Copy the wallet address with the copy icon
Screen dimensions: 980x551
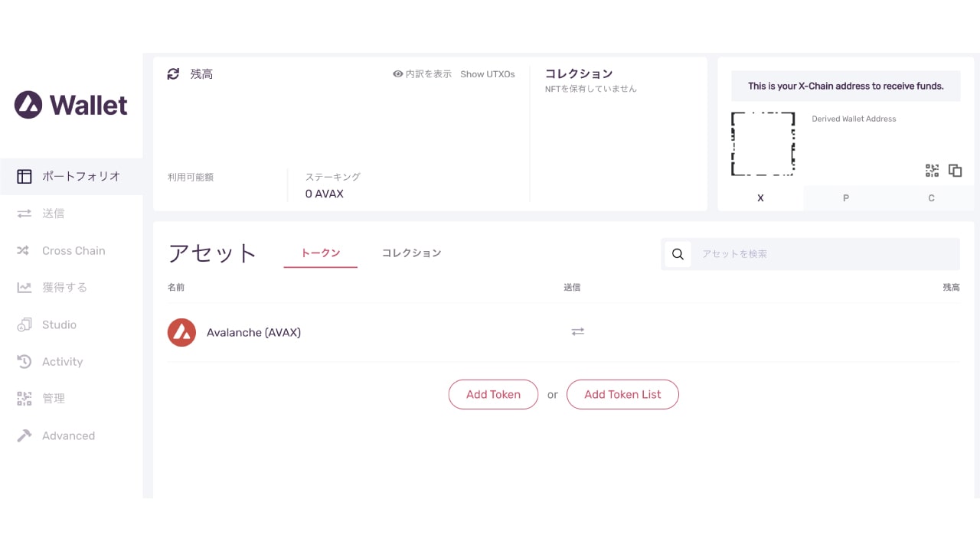tap(955, 171)
